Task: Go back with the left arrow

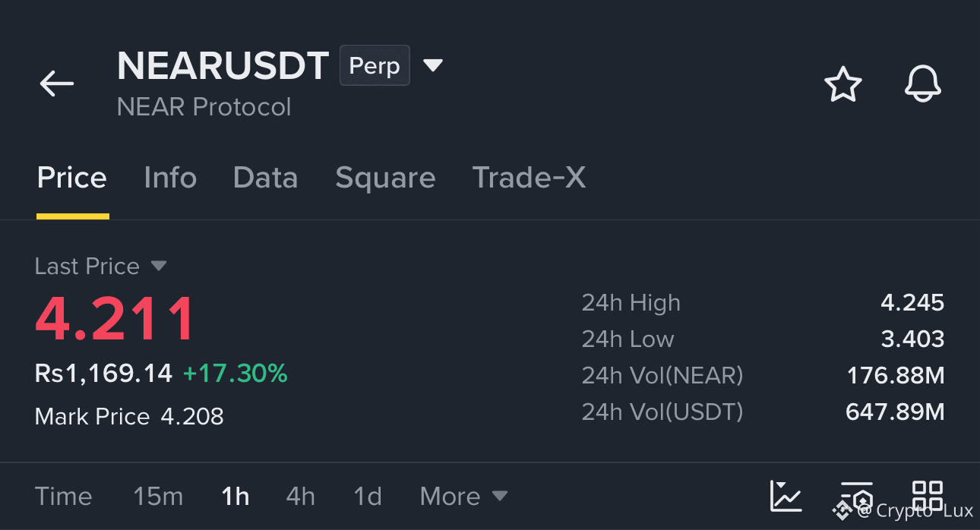Action: coord(57,84)
